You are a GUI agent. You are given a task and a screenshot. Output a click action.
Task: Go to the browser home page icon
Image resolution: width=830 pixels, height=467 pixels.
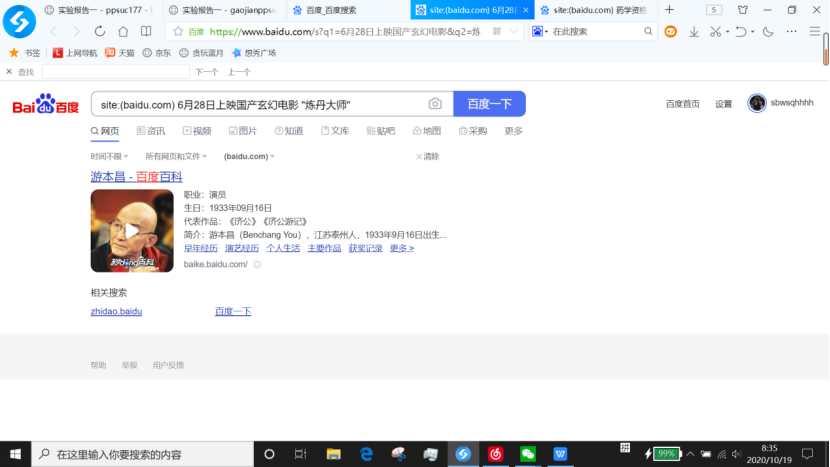click(x=123, y=32)
